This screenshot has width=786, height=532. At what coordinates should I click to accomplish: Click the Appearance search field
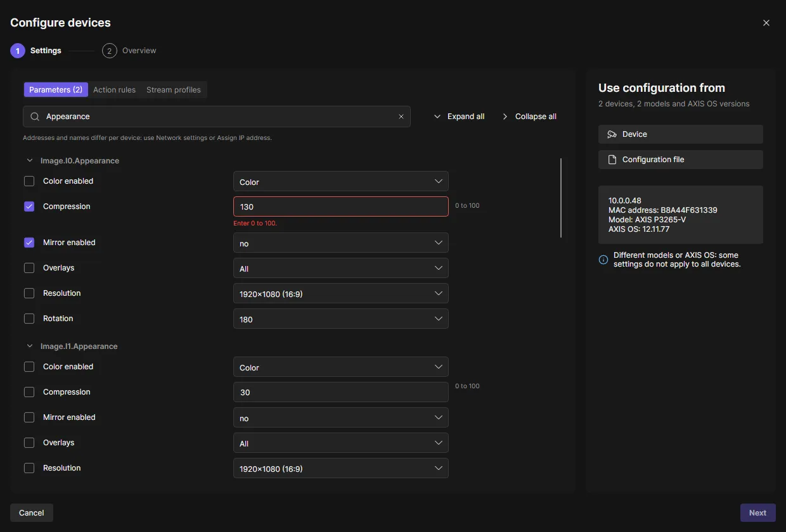(217, 117)
